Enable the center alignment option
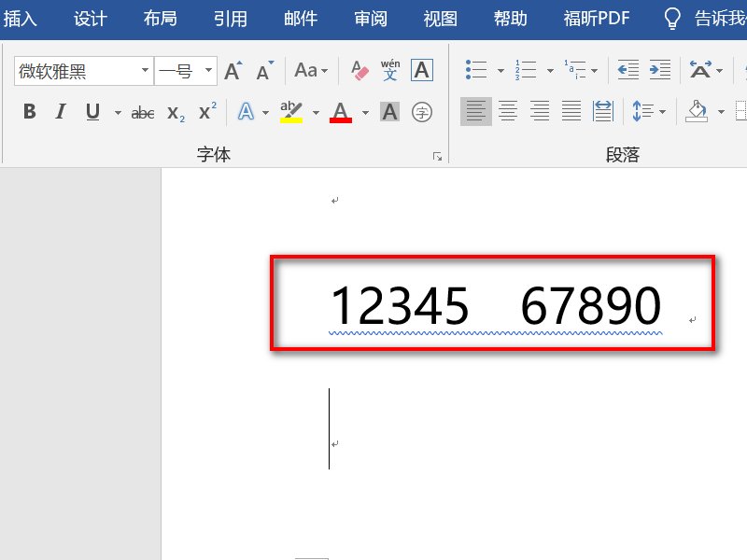Image resolution: width=747 pixels, height=560 pixels. pos(508,110)
